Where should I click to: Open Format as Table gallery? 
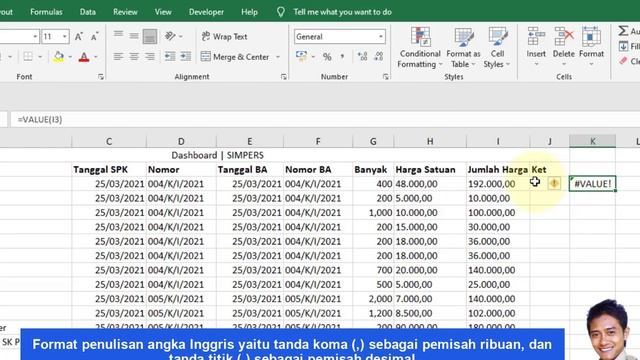coord(463,48)
